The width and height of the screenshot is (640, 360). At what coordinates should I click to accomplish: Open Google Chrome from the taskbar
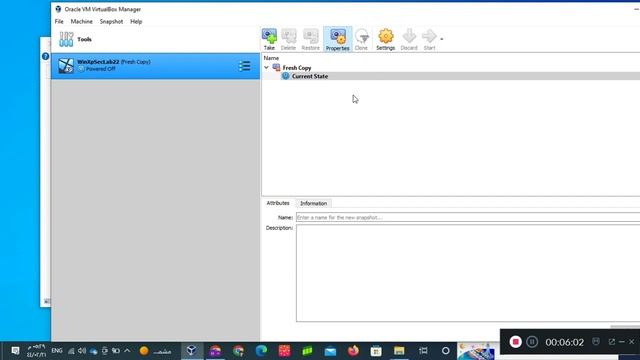point(238,351)
